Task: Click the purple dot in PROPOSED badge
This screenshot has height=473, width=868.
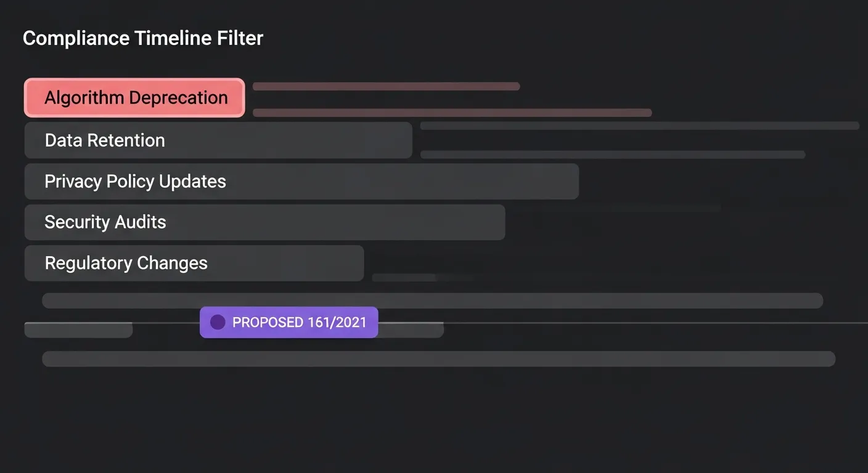Action: point(218,322)
